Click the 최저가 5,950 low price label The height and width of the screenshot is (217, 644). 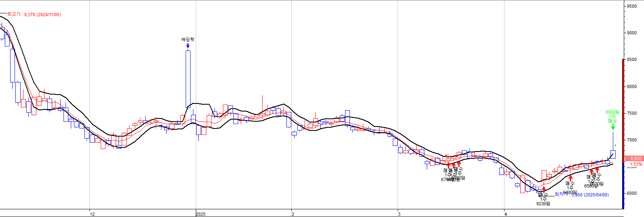coord(582,195)
